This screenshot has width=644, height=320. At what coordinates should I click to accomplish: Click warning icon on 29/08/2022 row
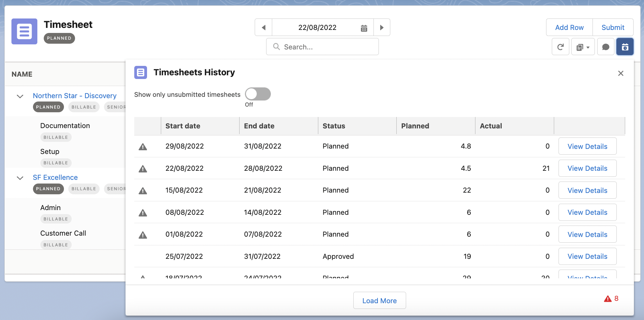pos(143,147)
